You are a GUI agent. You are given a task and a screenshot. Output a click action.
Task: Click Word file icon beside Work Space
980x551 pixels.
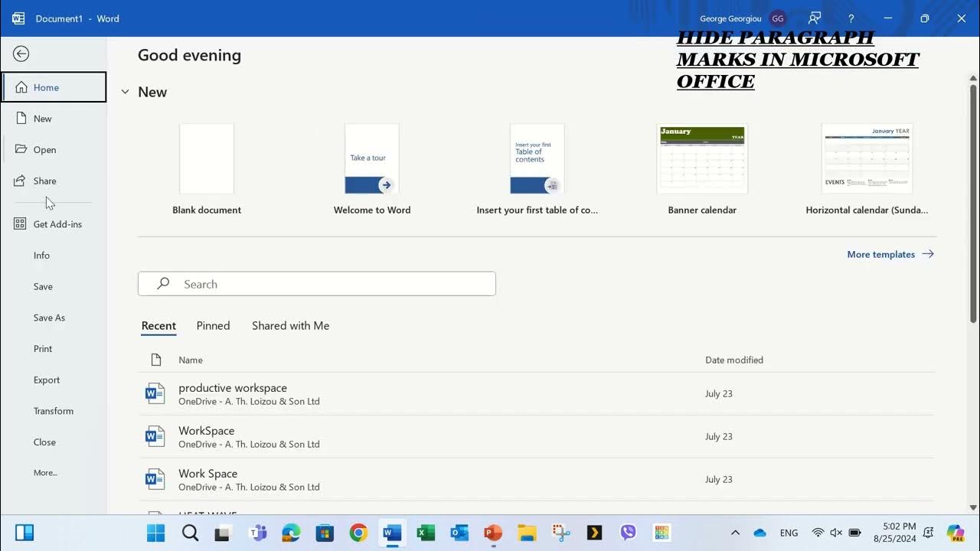coord(155,480)
